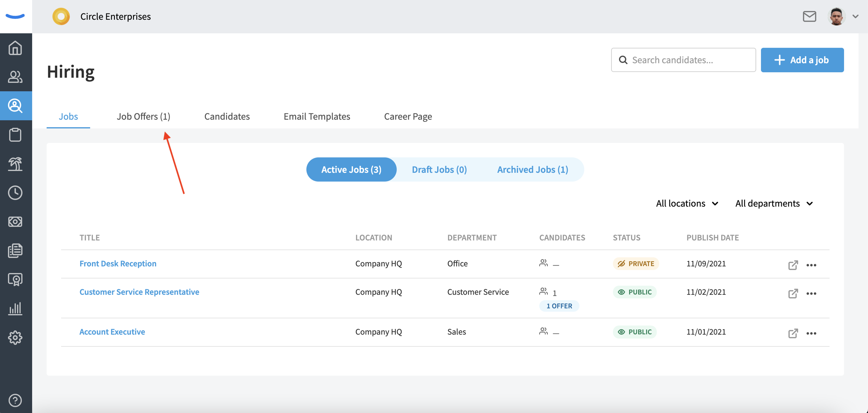Expand the All locations dropdown
Viewport: 868px width, 413px height.
tap(687, 204)
